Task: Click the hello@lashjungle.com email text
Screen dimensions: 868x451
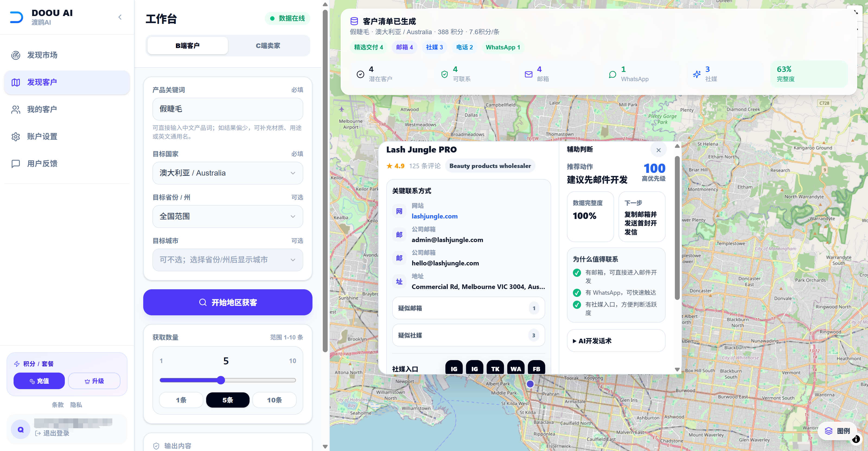Action: coord(445,263)
